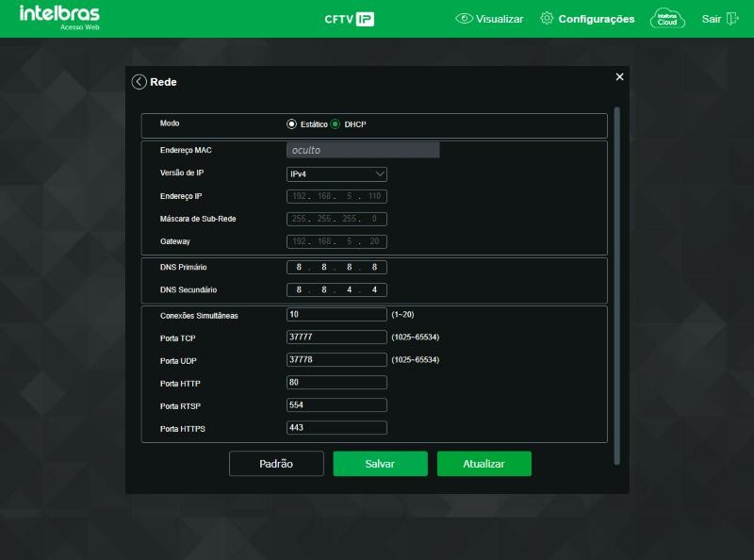
Task: Click the Endereço IP field
Action: 336,196
